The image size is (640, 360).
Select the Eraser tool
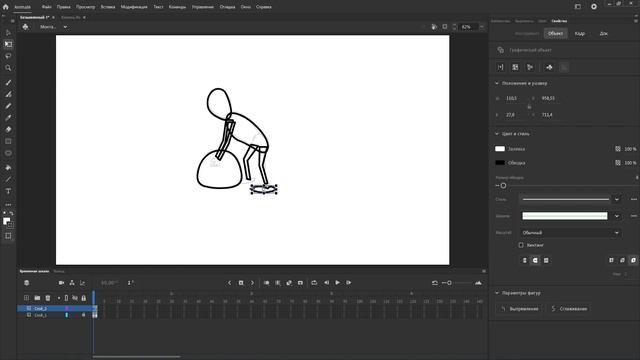(x=8, y=129)
